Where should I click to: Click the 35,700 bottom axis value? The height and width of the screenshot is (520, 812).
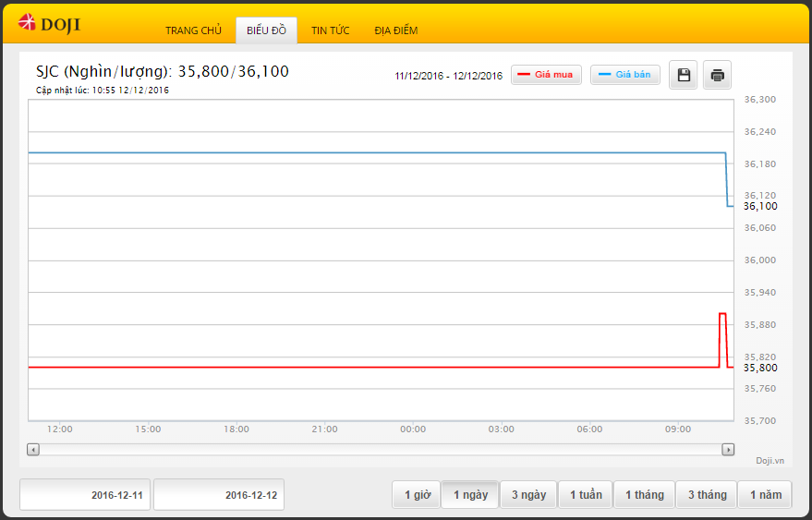(x=759, y=421)
